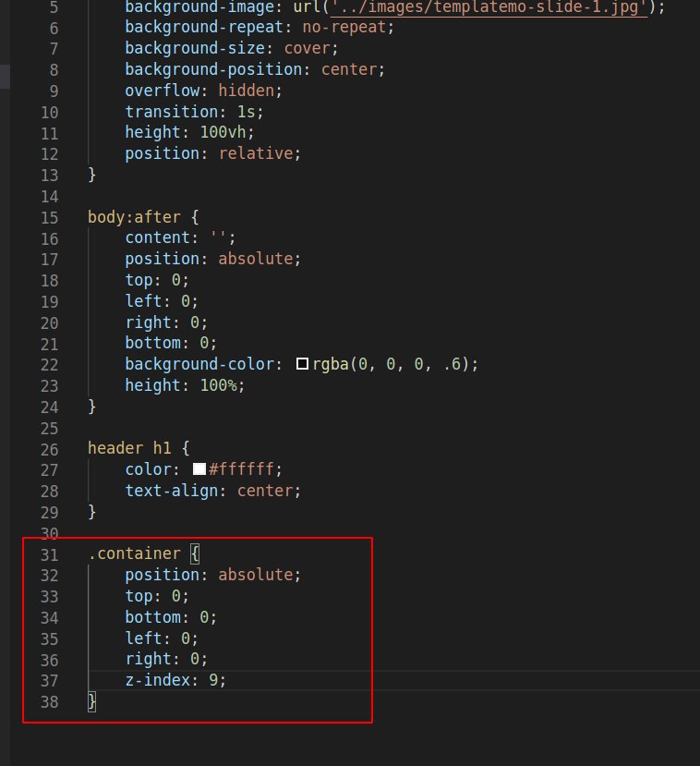Click the '.container' selector text
Screen dimensions: 700x766
[x=134, y=553]
